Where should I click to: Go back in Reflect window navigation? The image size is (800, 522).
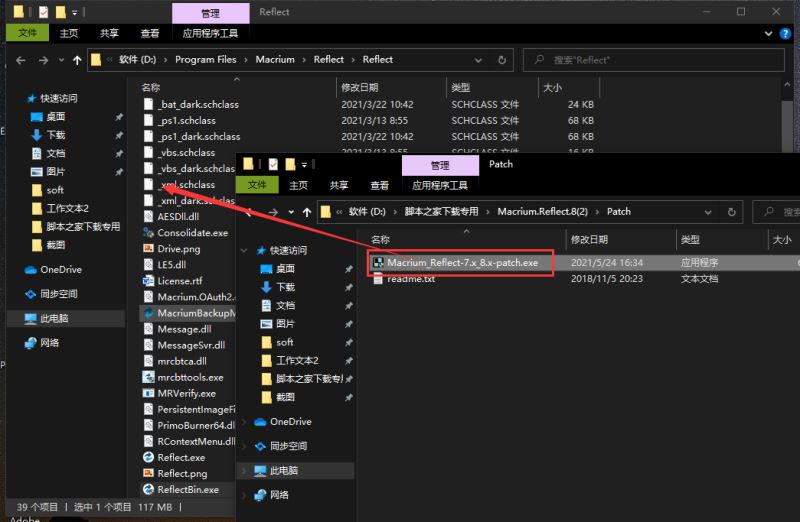pos(21,60)
